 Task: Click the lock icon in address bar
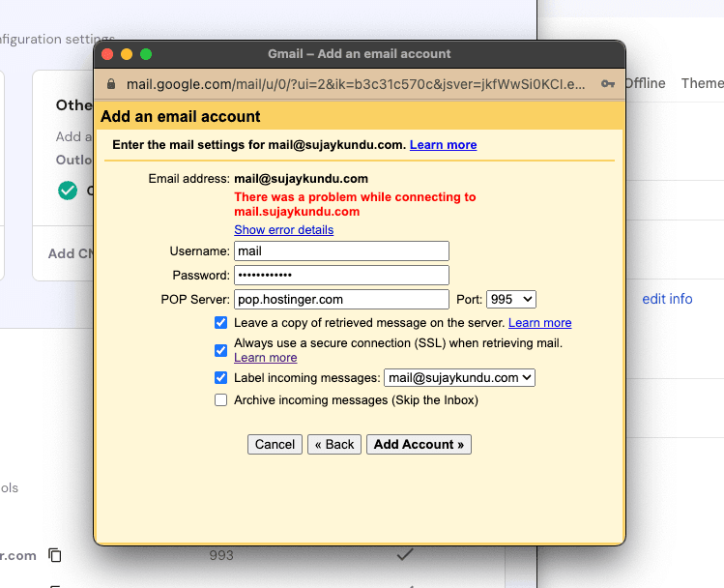pos(111,83)
